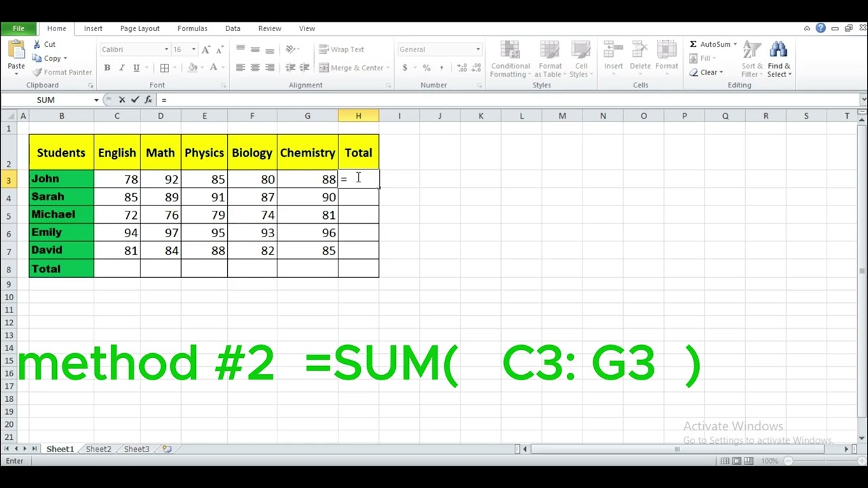
Task: Click the Increase Font Size icon
Action: click(x=207, y=49)
